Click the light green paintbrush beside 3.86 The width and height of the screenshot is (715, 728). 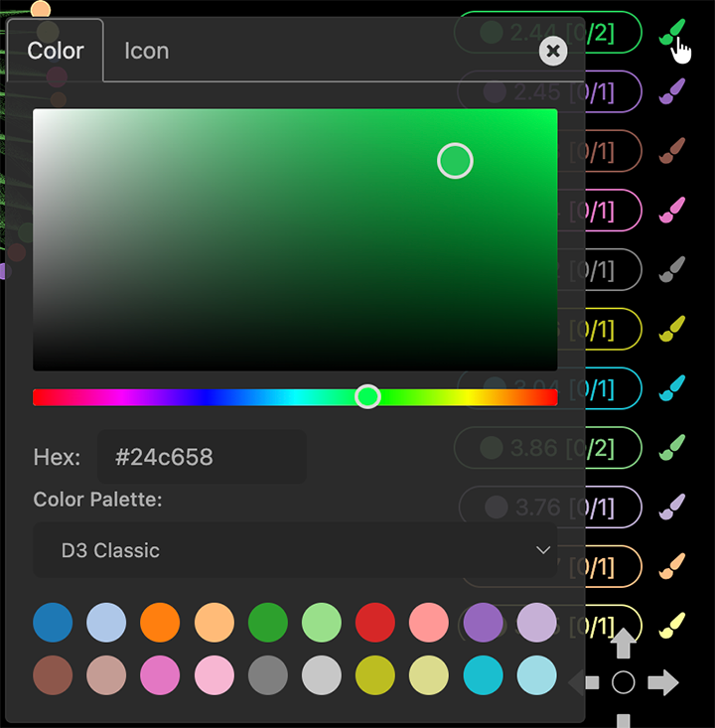click(x=672, y=448)
